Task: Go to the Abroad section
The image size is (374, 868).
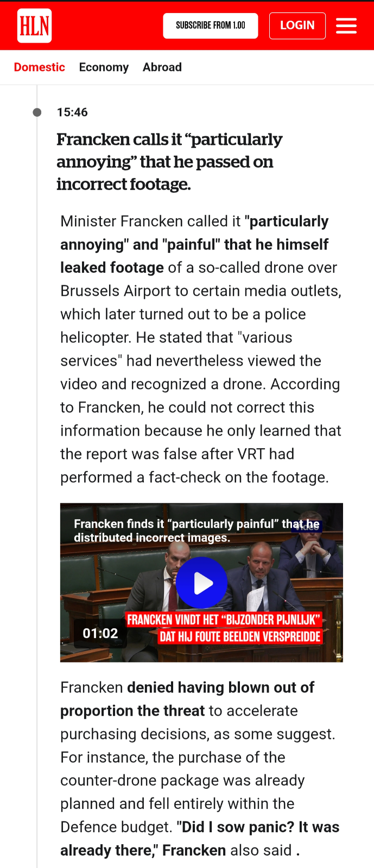Action: click(162, 67)
